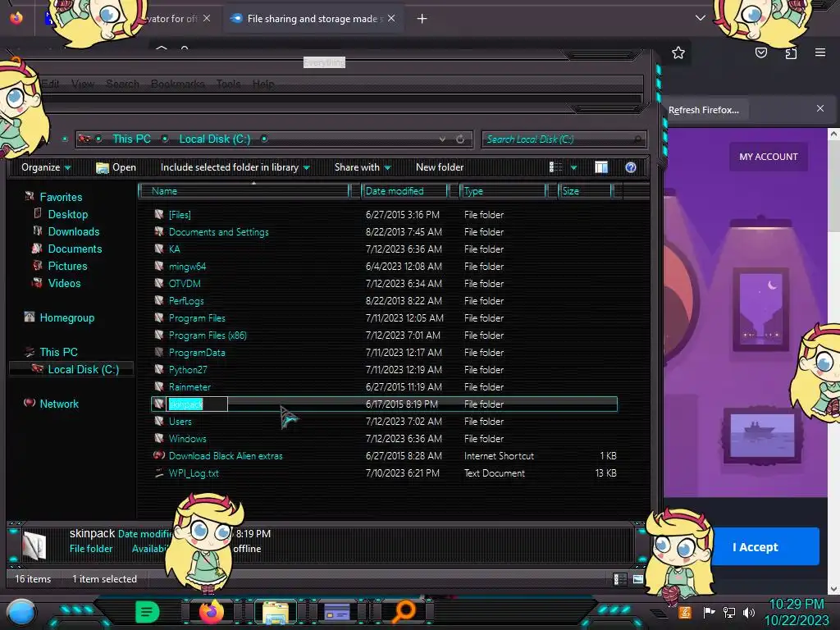
Task: Open the list all tabs dropdown
Action: (700, 18)
